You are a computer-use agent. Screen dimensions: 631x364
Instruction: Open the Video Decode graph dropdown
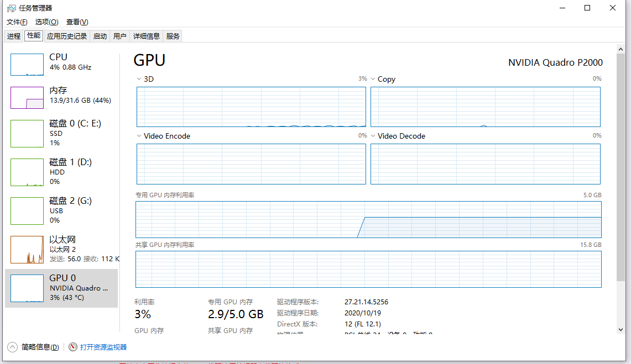[x=373, y=136]
